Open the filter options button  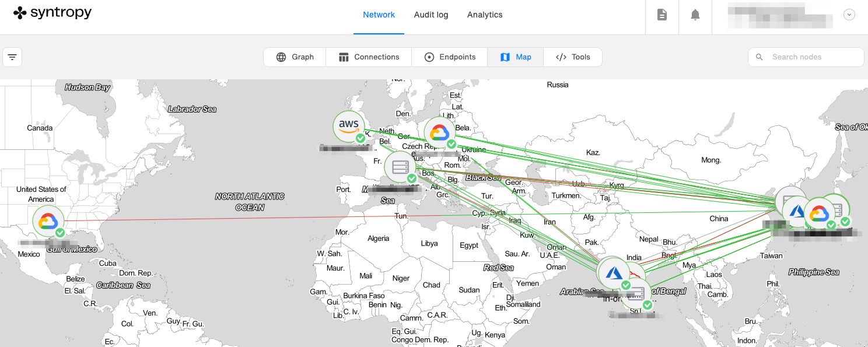(12, 57)
